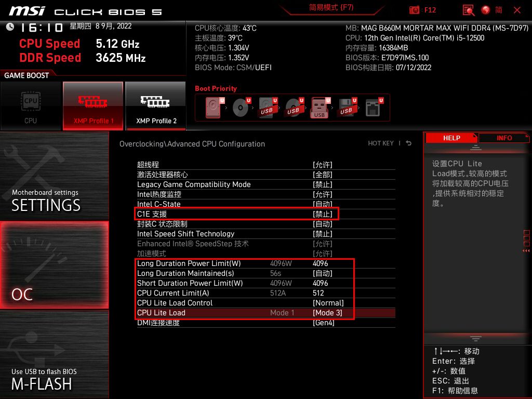Select the USB flash drive boot device icon

tap(319, 108)
